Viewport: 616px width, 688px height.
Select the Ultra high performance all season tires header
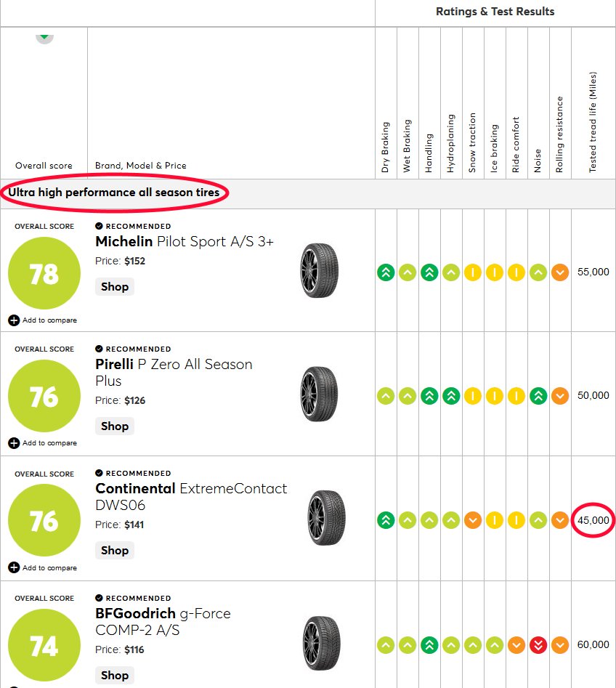click(x=113, y=193)
